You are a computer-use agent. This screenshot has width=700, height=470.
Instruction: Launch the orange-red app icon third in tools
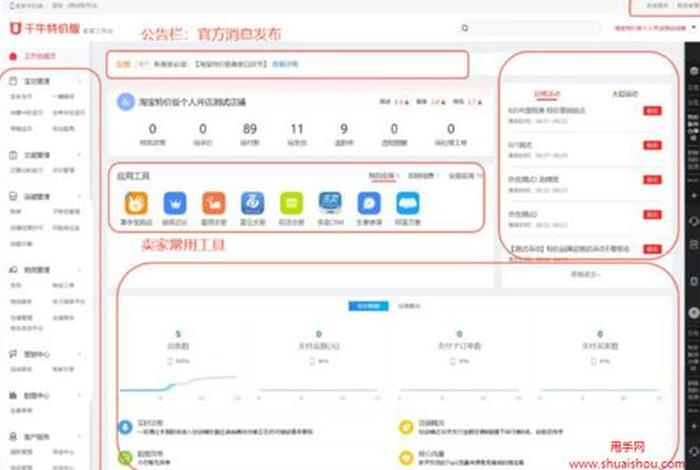[x=214, y=203]
